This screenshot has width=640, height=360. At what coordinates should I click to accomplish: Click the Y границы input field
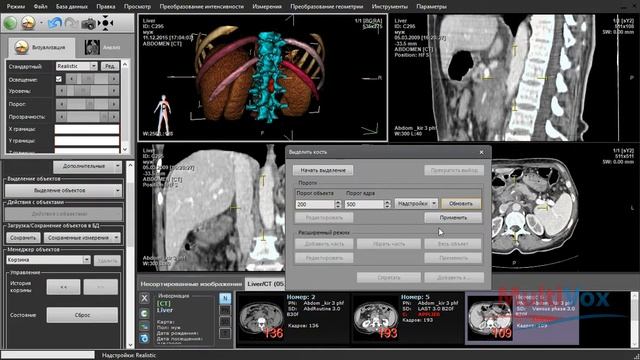(x=87, y=141)
